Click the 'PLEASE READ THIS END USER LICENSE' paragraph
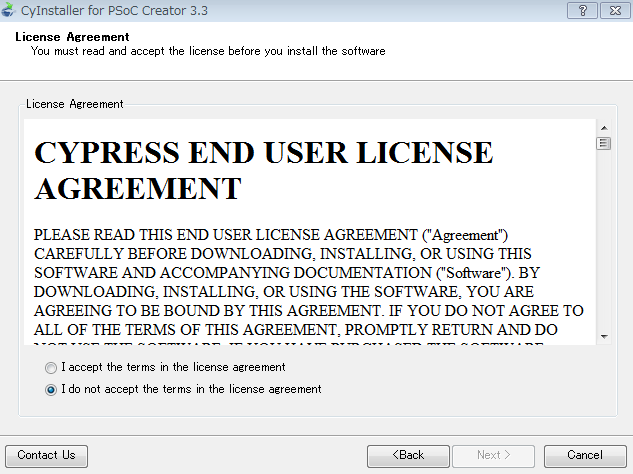Image resolution: width=633 pixels, height=474 pixels. click(309, 287)
